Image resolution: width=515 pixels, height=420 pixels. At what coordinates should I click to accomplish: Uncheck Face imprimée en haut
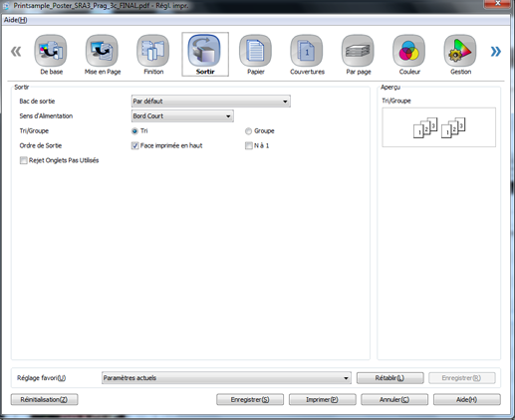(134, 146)
